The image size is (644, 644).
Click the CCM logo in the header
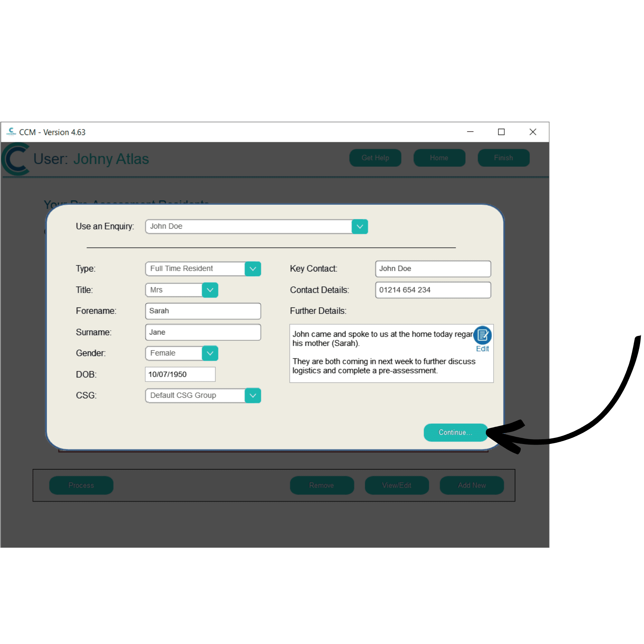[x=16, y=159]
